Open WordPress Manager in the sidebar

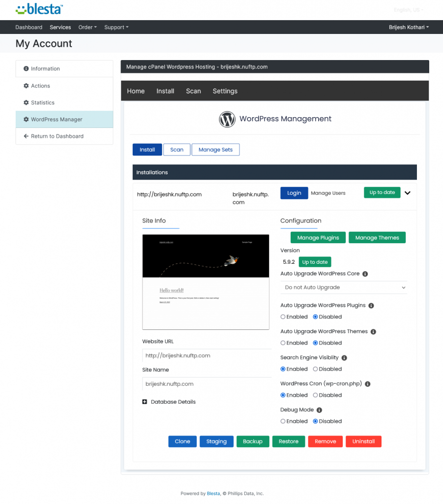tap(64, 119)
